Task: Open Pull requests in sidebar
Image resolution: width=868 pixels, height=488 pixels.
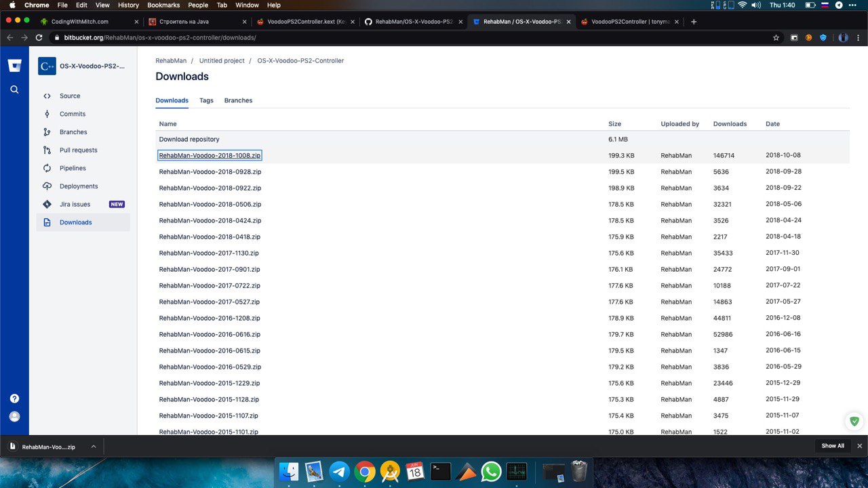Action: tap(83, 150)
